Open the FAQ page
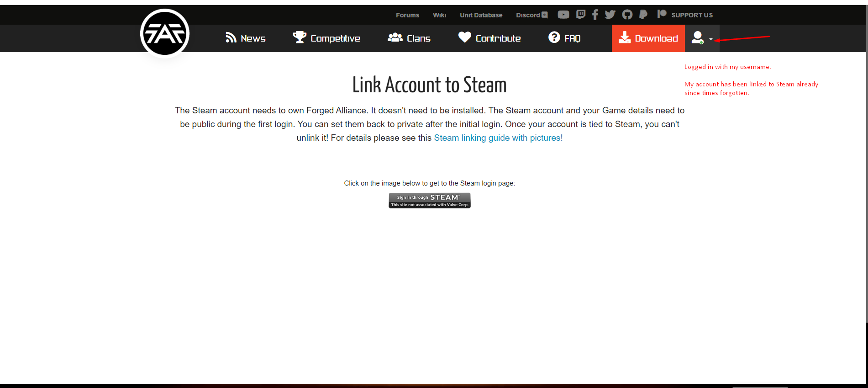 click(564, 38)
